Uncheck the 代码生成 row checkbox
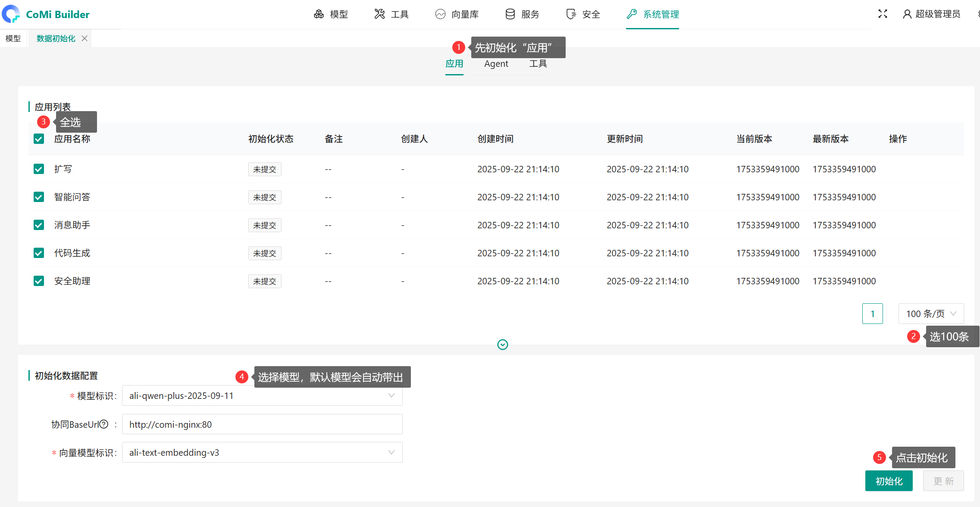Viewport: 980px width, 507px height. click(x=39, y=253)
